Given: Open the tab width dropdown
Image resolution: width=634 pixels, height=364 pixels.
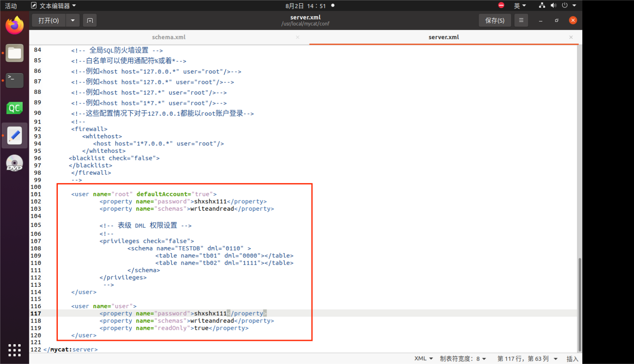Looking at the screenshot, I should [x=463, y=359].
